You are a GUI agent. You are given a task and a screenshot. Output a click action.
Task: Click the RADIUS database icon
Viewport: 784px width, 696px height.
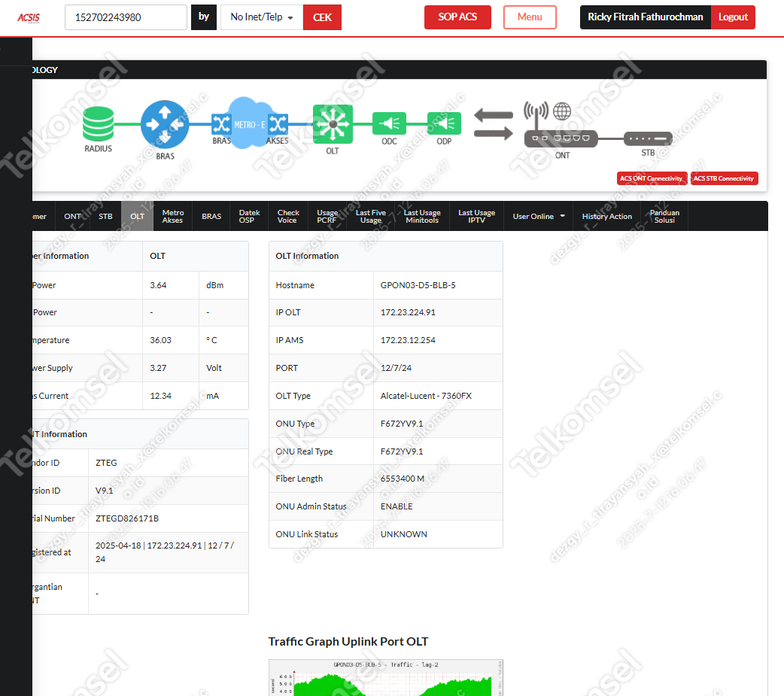pos(98,123)
